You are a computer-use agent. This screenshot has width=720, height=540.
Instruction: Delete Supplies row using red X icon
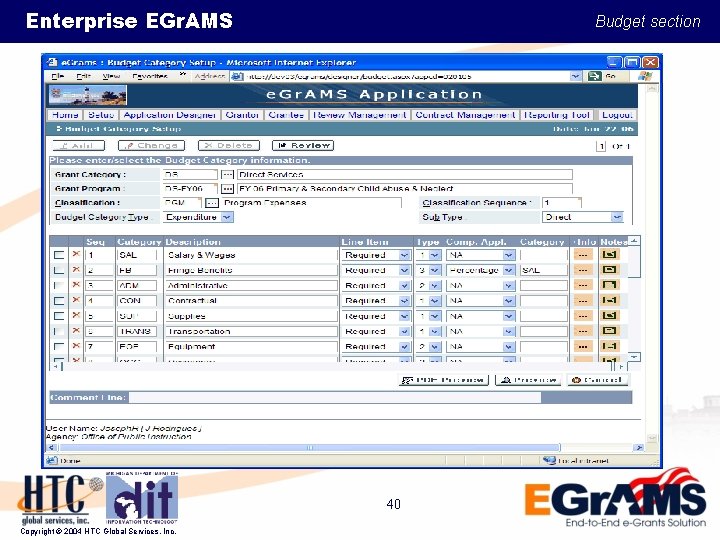(76, 315)
